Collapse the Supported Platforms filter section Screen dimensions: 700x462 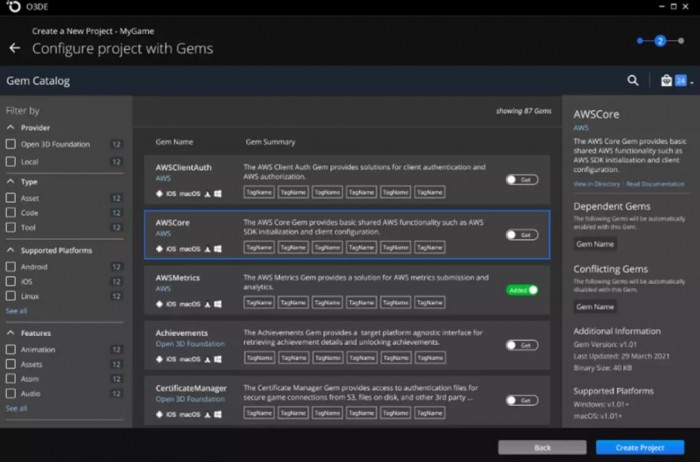click(x=11, y=250)
